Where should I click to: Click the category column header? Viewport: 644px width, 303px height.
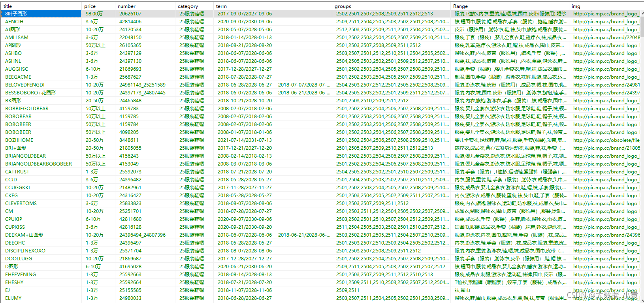[194, 6]
